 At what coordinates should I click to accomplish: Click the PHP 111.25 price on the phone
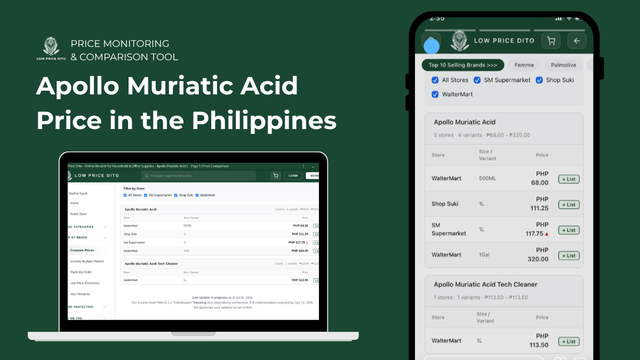539,204
